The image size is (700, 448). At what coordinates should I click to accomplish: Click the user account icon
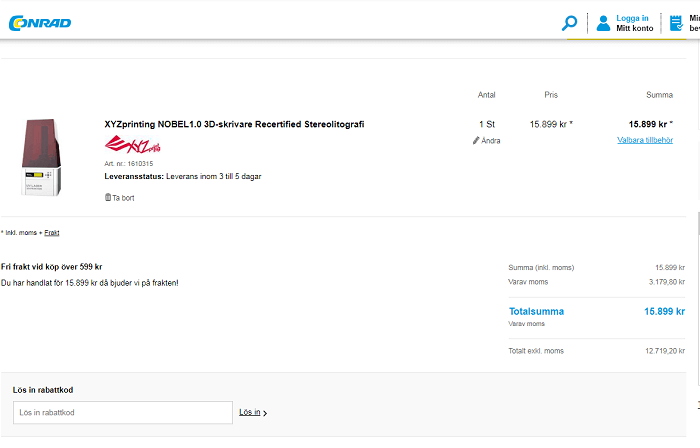coord(603,23)
